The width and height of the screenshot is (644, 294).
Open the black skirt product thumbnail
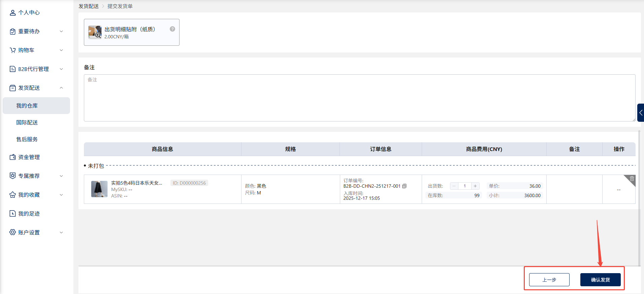tap(99, 189)
